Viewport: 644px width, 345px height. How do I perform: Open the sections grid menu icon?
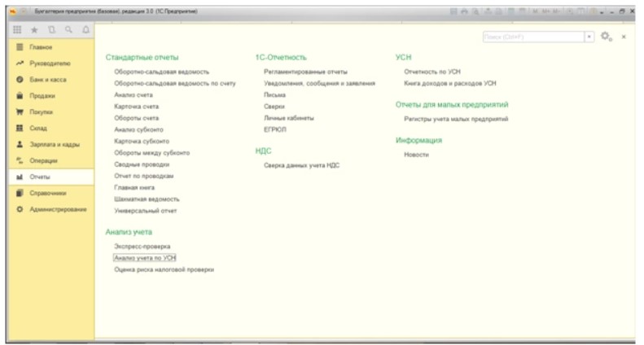[x=19, y=29]
